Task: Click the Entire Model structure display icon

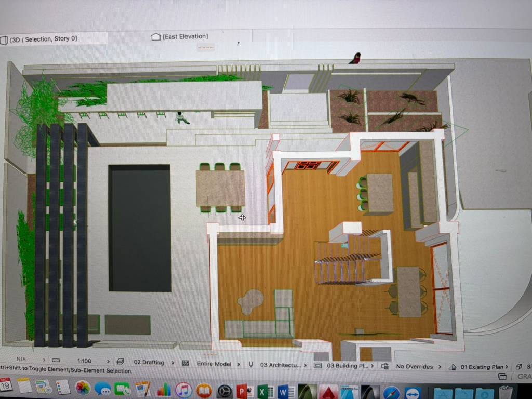Action: click(184, 363)
